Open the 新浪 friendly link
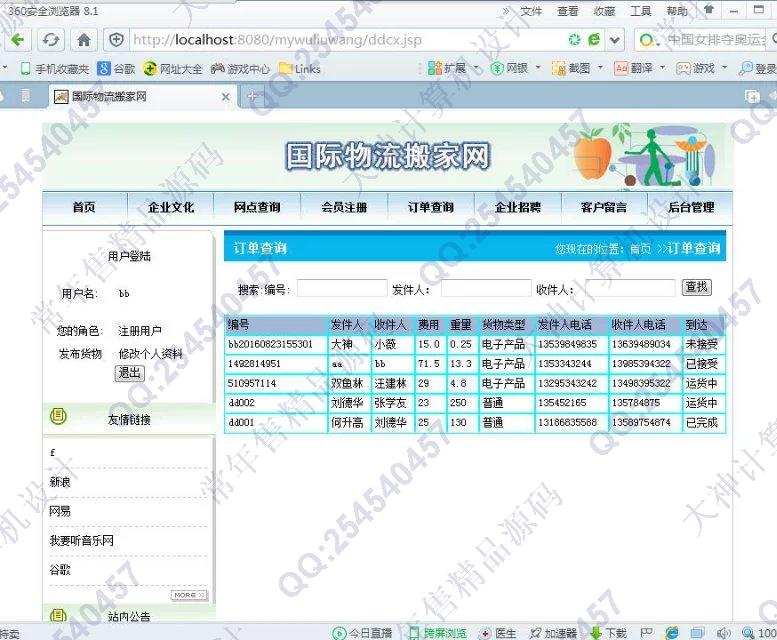Image resolution: width=777 pixels, height=640 pixels. [60, 481]
